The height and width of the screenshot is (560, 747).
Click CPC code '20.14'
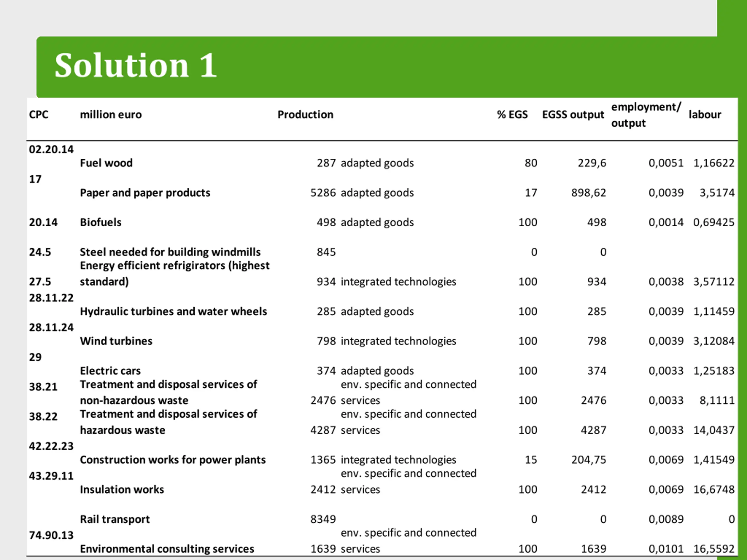click(43, 223)
